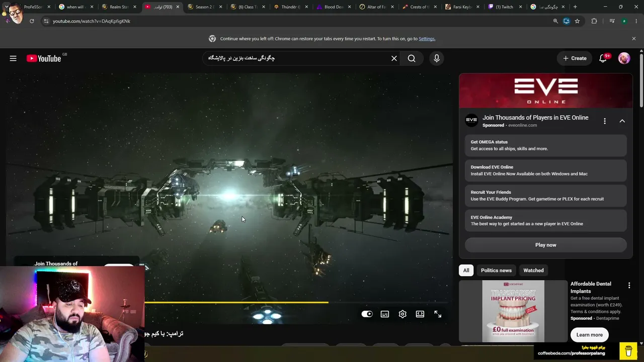The width and height of the screenshot is (644, 362).
Task: Click the address bar URL
Action: [92, 21]
